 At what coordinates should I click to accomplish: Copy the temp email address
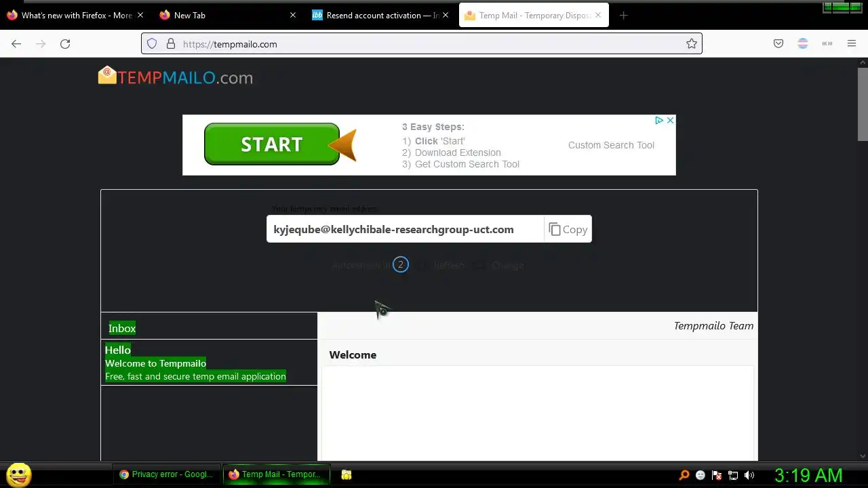568,230
